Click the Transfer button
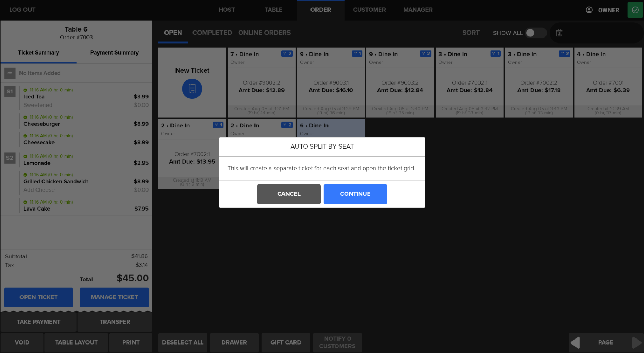Image resolution: width=644 pixels, height=353 pixels. click(x=115, y=322)
